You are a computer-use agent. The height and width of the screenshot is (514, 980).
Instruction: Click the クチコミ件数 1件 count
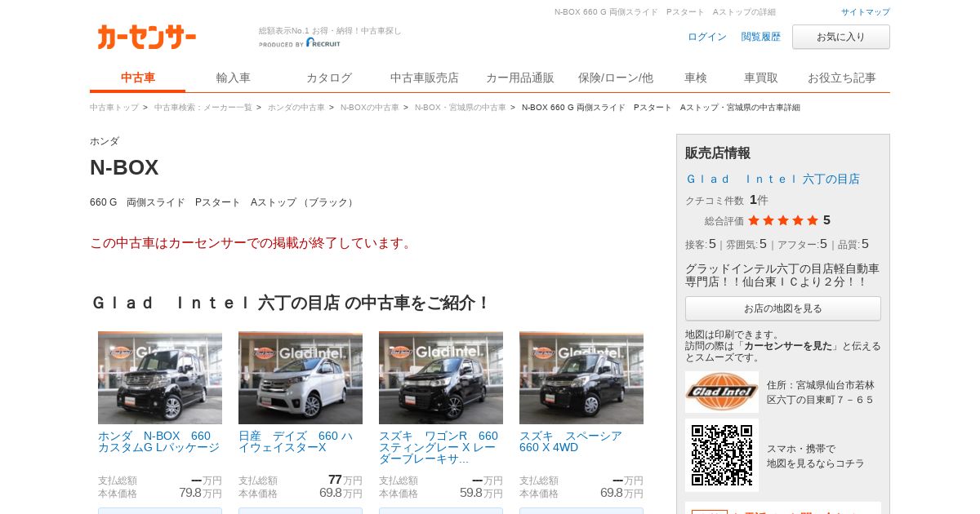[x=759, y=200]
